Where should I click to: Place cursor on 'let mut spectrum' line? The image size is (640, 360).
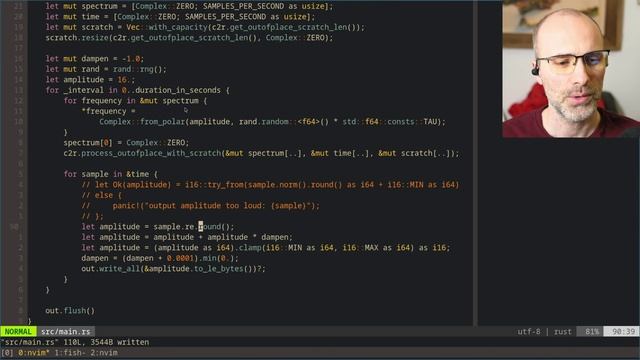pos(189,6)
